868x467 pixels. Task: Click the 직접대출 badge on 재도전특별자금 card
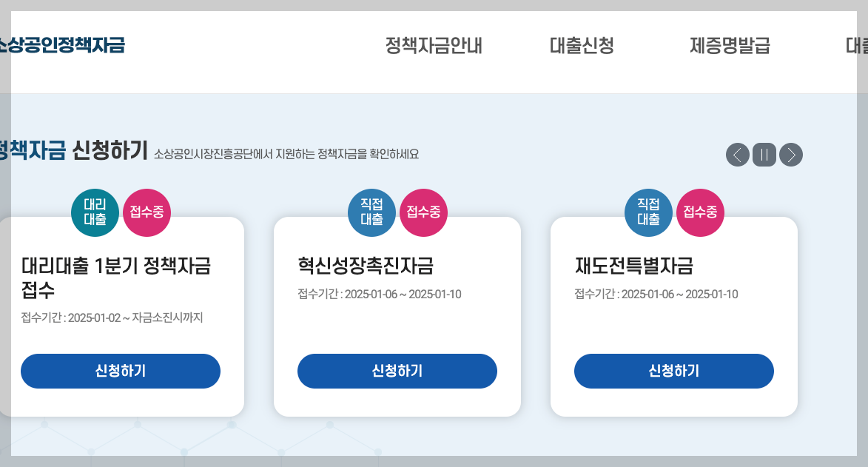(648, 212)
